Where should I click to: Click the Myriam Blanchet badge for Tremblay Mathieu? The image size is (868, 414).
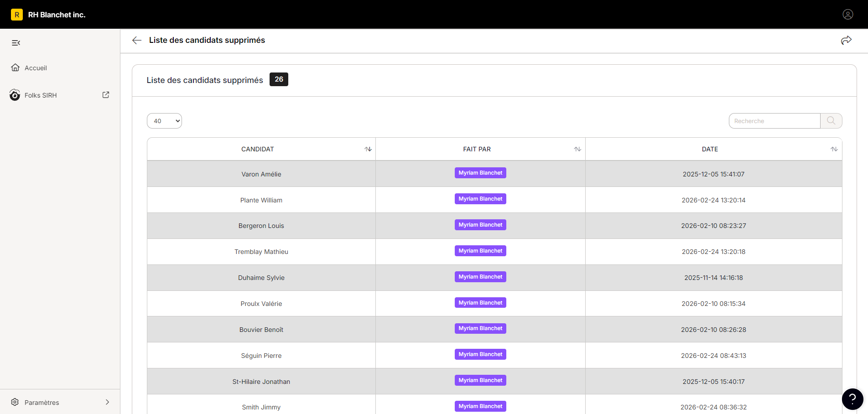coord(480,251)
